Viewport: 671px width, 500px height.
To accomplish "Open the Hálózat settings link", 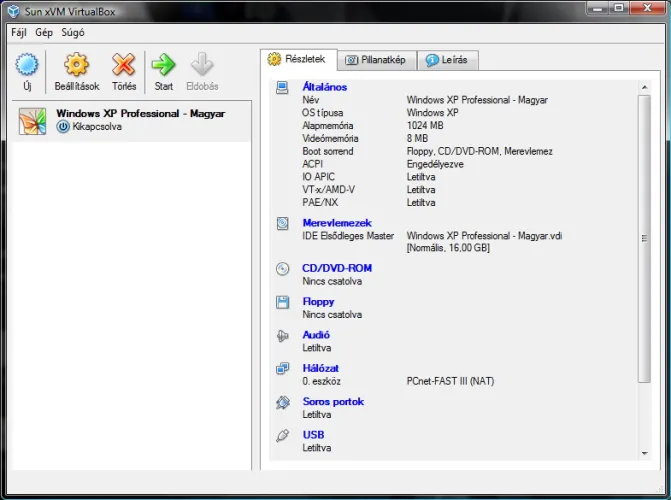I will (321, 368).
